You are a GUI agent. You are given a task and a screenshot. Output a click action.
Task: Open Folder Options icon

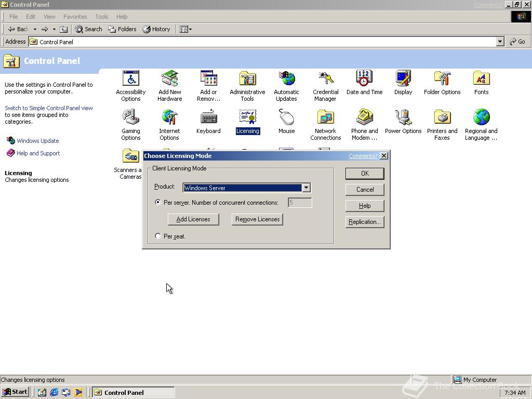pos(442,83)
